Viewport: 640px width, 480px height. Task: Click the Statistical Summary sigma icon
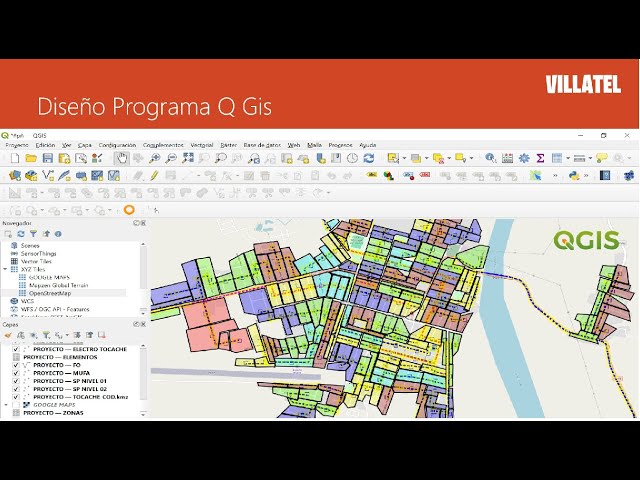tap(540, 158)
